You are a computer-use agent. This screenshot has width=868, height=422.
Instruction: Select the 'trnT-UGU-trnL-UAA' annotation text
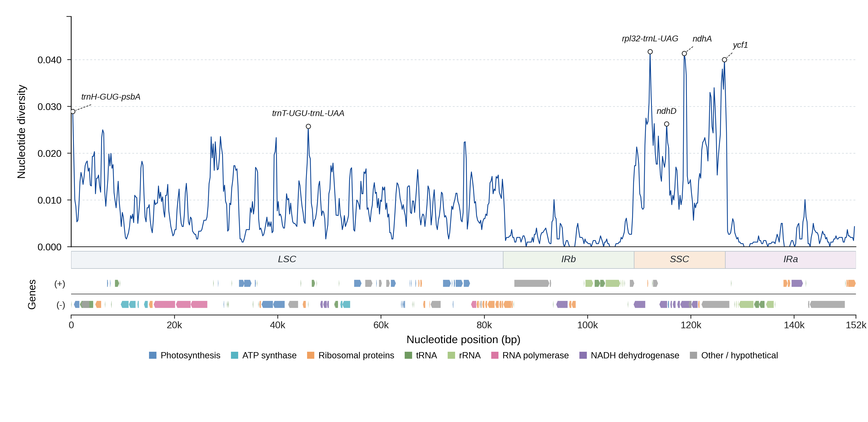308,113
